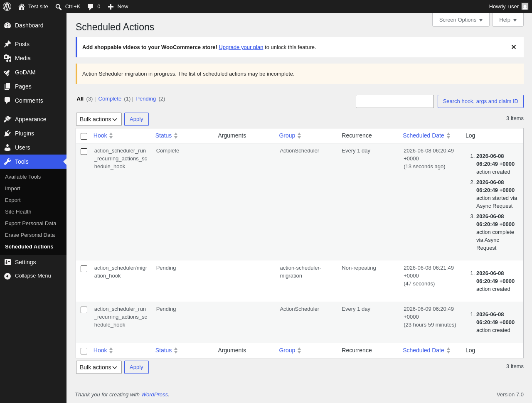532x403 pixels.
Task: Click the Settings sliders icon
Action: point(7,262)
